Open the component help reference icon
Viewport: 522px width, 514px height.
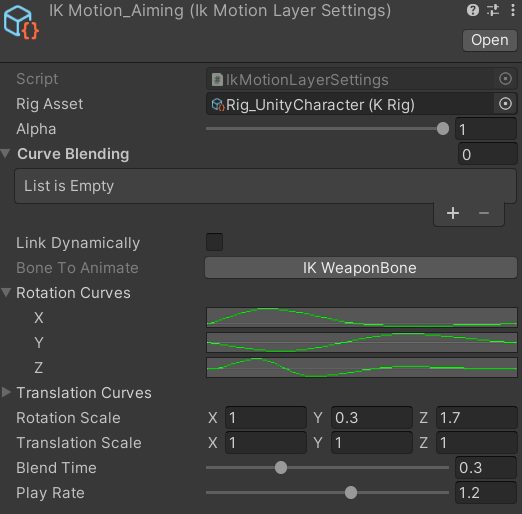tap(473, 11)
